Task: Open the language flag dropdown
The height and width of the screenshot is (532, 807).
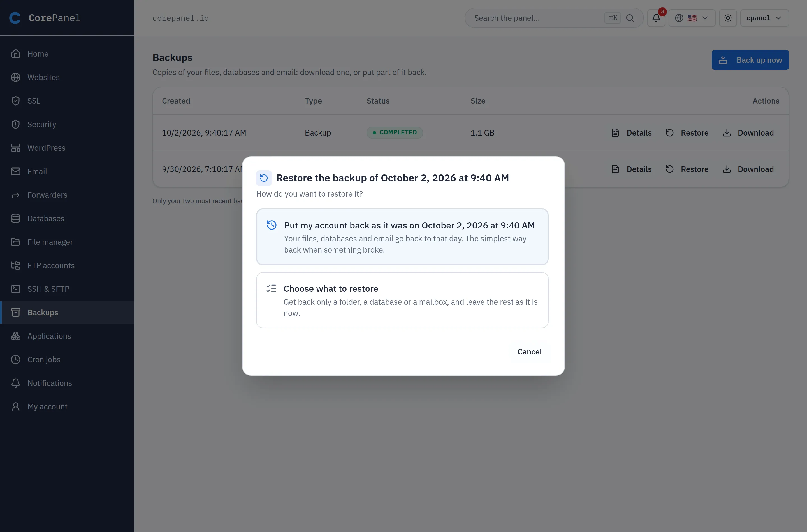Action: click(x=692, y=18)
